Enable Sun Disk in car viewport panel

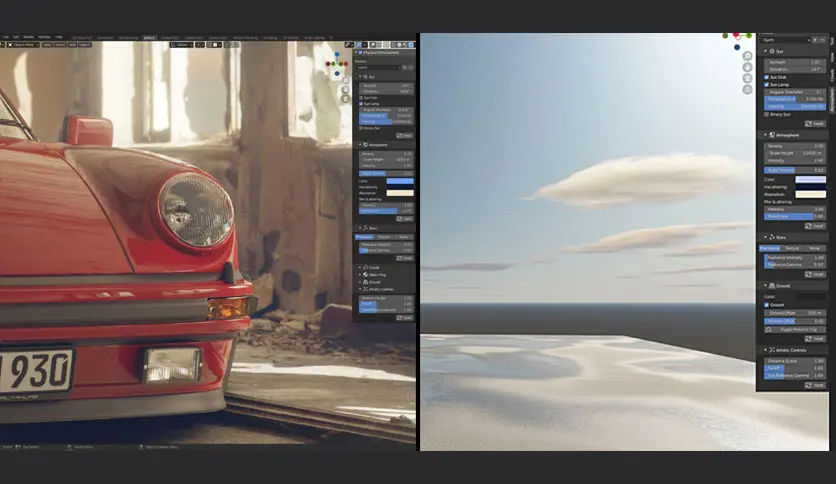pyautogui.click(x=361, y=98)
